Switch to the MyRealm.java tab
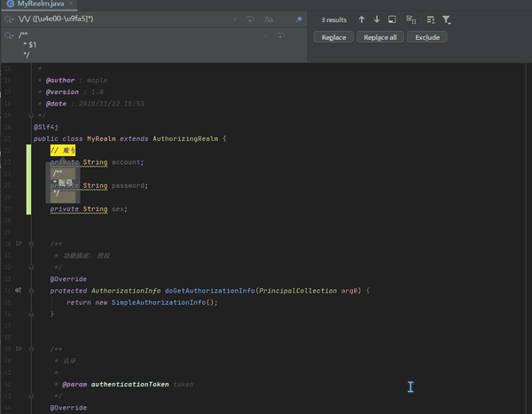Image resolution: width=532 pixels, height=414 pixels. click(39, 4)
